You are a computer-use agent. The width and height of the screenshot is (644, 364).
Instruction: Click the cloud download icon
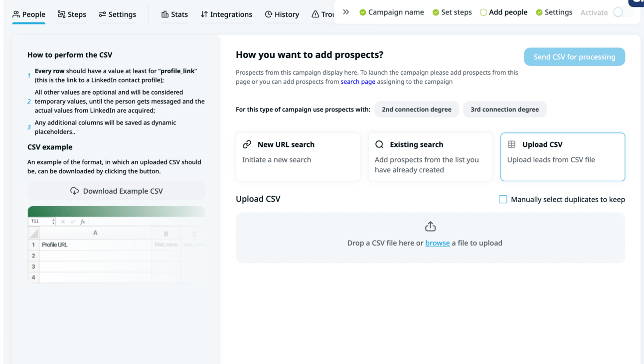pyautogui.click(x=74, y=191)
